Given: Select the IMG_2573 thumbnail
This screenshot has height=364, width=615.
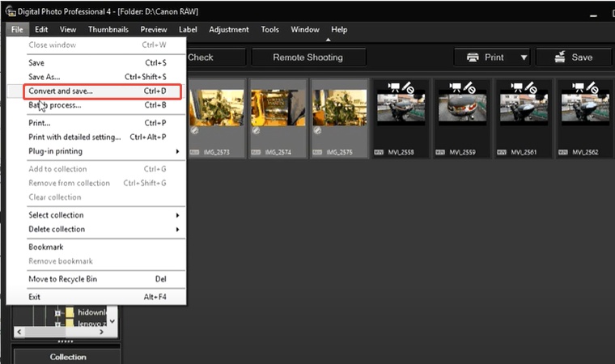Looking at the screenshot, I should coord(217,118).
